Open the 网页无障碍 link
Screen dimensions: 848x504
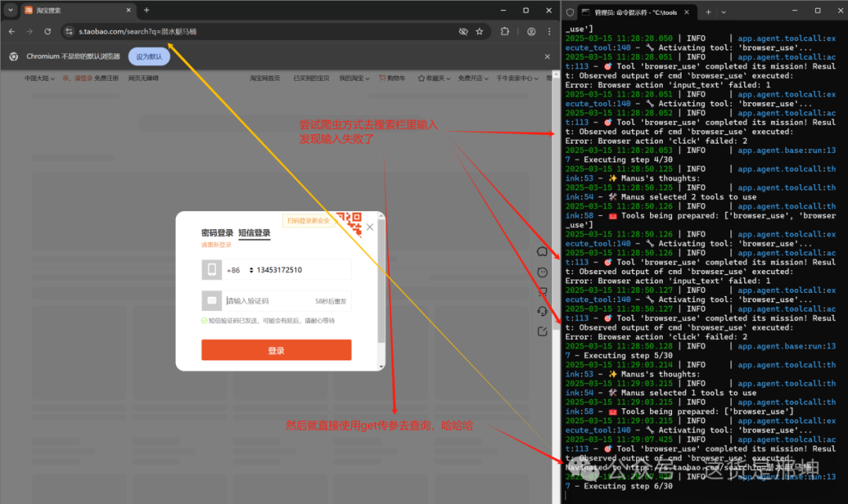(144, 79)
